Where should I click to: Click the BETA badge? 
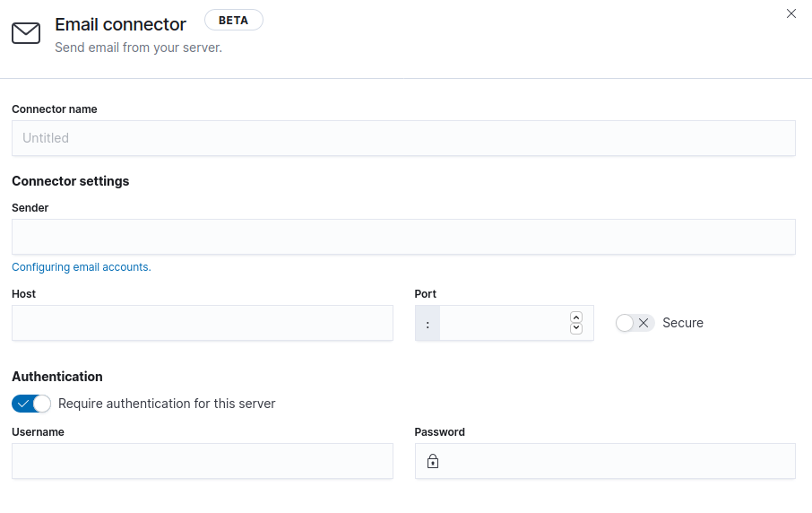coord(234,21)
